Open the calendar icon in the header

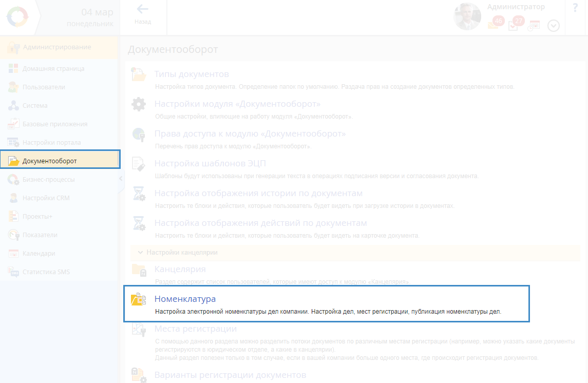535,26
